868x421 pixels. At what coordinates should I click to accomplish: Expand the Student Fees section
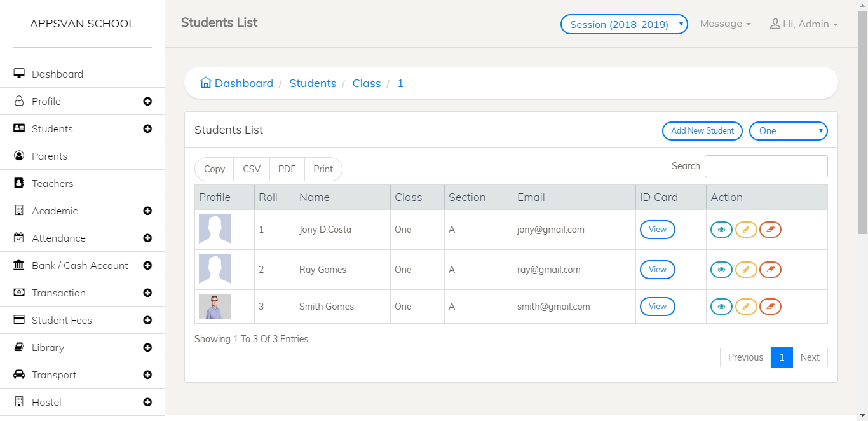147,320
